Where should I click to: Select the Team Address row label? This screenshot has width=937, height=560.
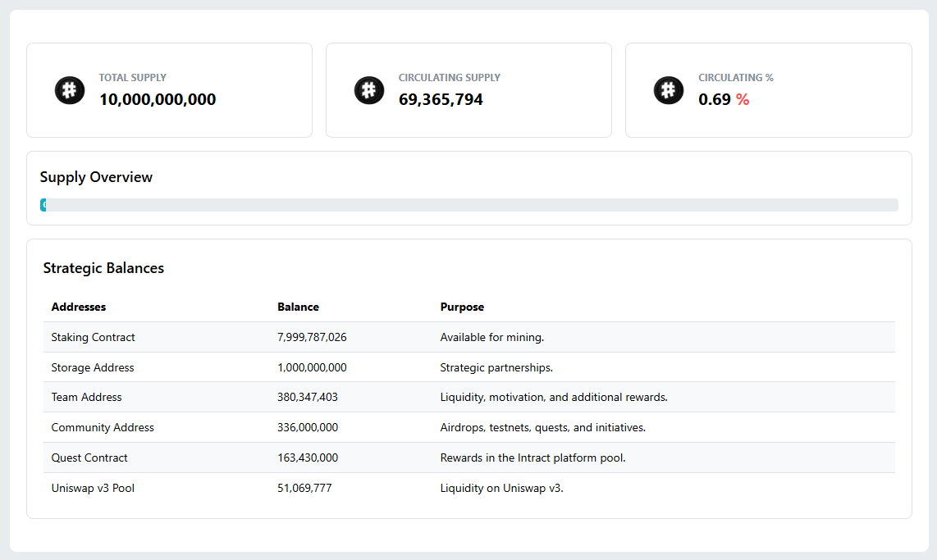coord(87,397)
